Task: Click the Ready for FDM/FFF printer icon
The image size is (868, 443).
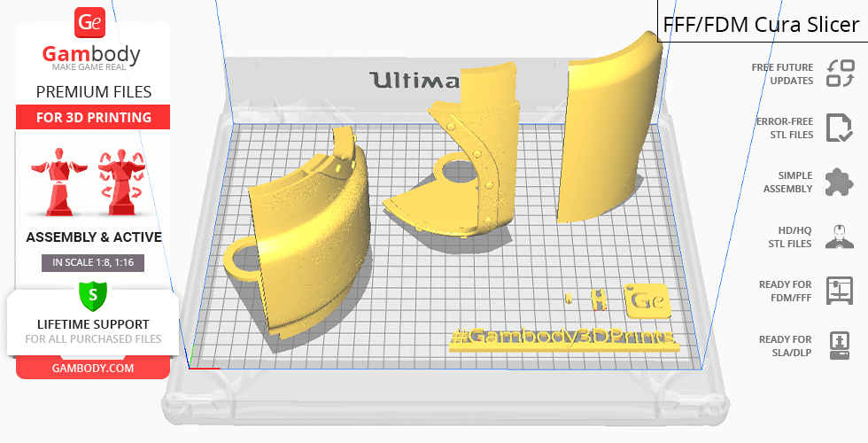Action: tap(840, 291)
